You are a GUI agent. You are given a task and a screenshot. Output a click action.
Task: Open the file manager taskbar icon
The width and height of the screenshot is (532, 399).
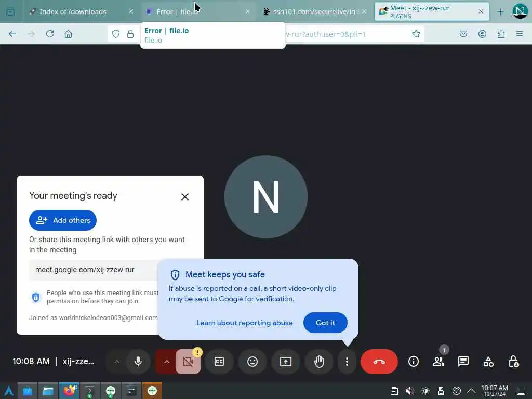click(48, 391)
